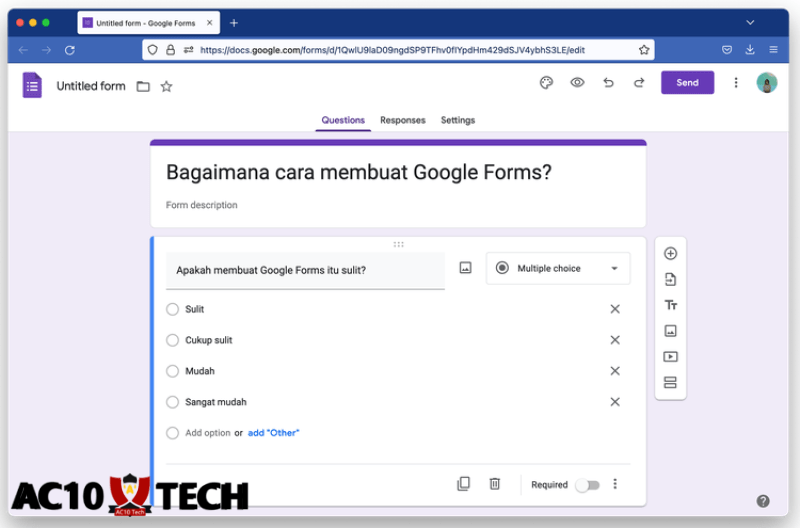This screenshot has width=800, height=528.
Task: Add image from the side toolbar
Action: click(670, 331)
